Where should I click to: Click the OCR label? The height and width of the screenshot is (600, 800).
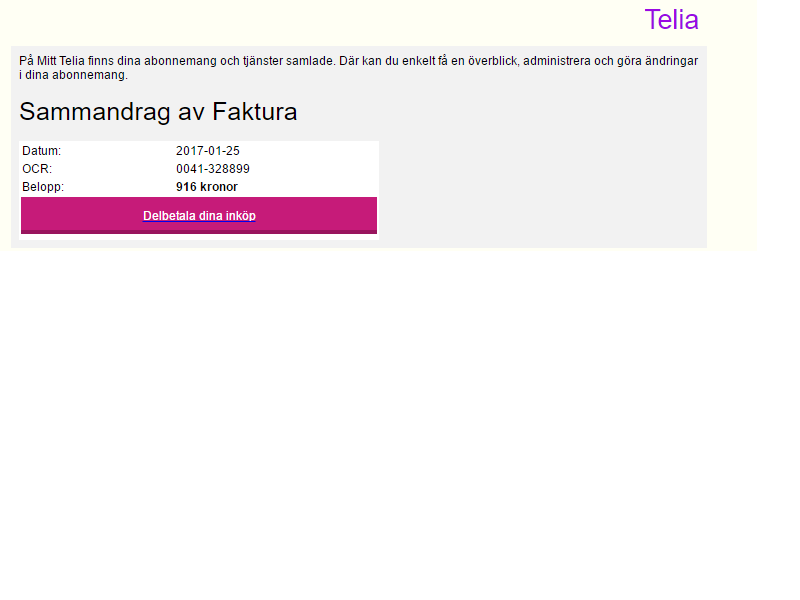coord(37,169)
